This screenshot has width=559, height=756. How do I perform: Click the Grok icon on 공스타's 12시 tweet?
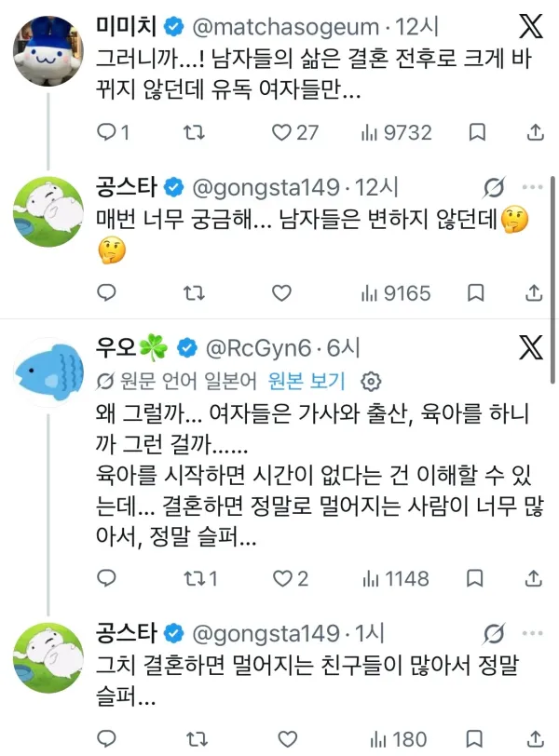[494, 187]
